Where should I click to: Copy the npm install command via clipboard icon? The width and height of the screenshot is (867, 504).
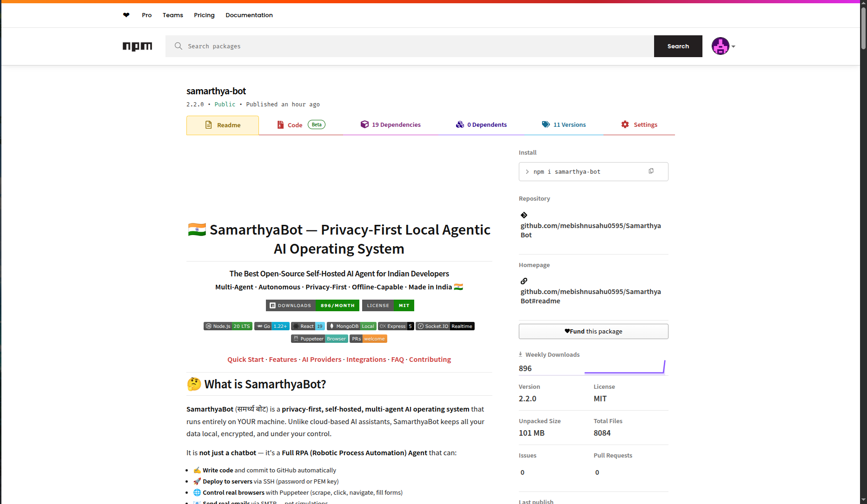(x=651, y=171)
